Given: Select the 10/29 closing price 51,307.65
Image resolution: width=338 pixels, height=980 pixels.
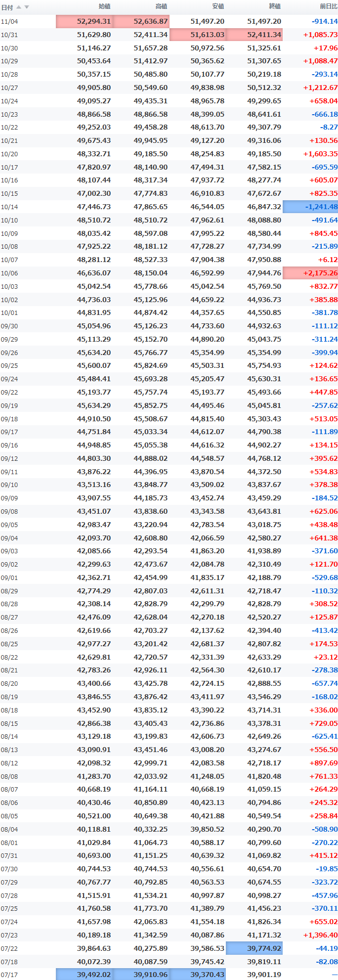Looking at the screenshot, I should 264,61.
